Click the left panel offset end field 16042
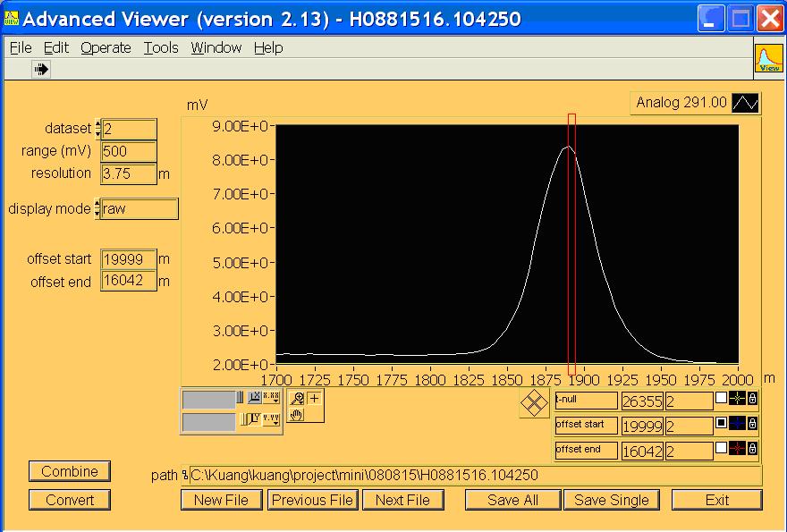This screenshot has width=787, height=532. tap(129, 281)
